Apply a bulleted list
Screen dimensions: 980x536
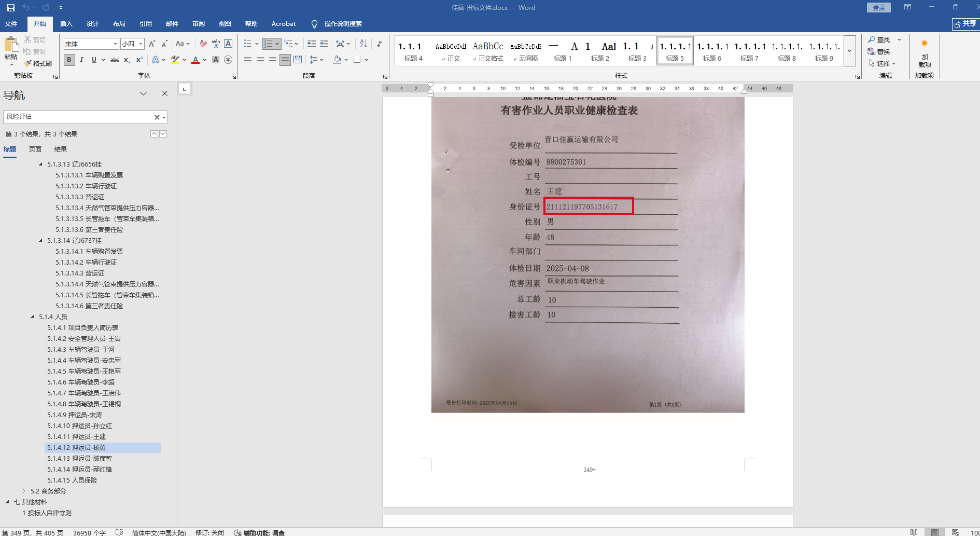248,44
